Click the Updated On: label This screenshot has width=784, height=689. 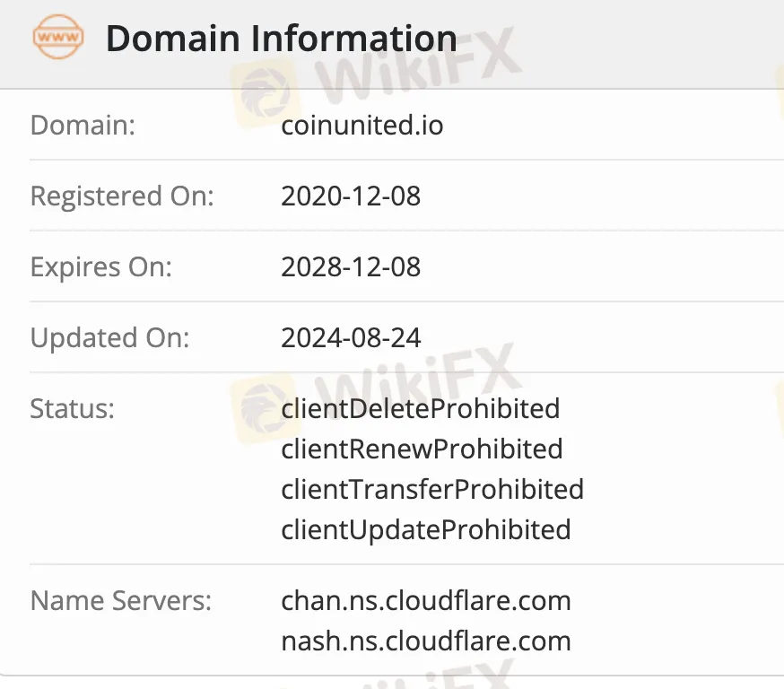point(110,338)
